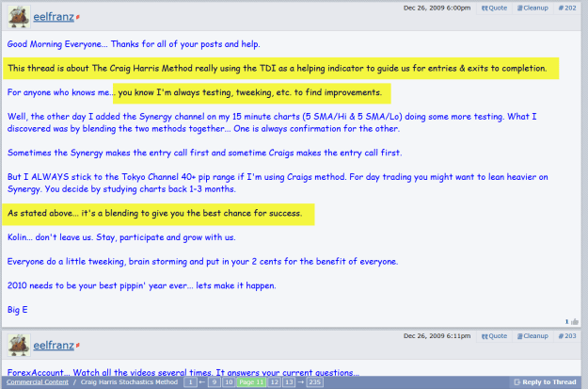
Task: Click line starting 'Kolin... don't leave us'
Action: click(x=121, y=237)
